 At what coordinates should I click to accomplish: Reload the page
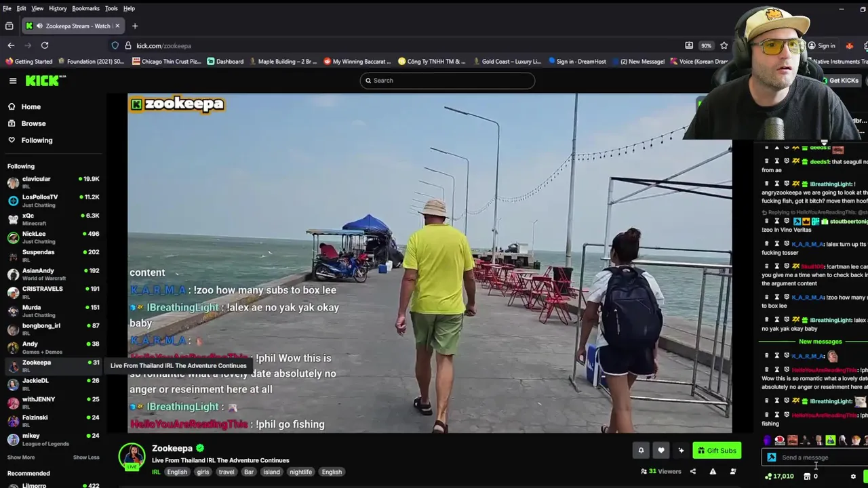coord(45,45)
